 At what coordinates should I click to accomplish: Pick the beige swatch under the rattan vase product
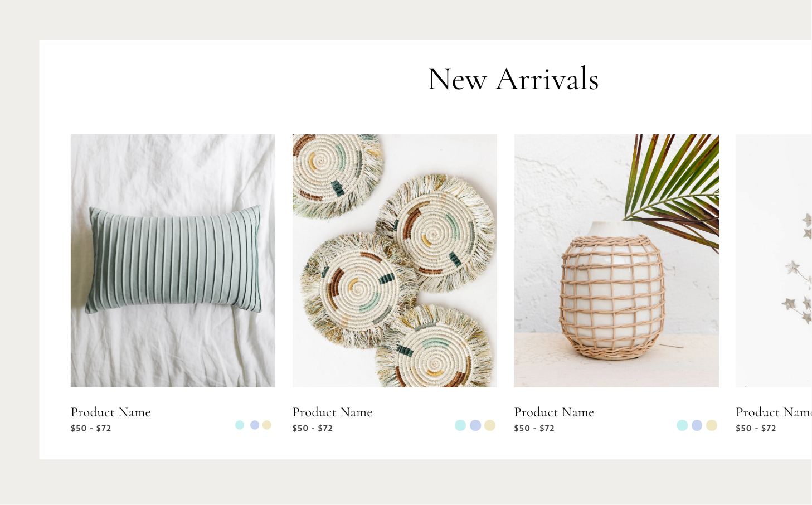712,425
